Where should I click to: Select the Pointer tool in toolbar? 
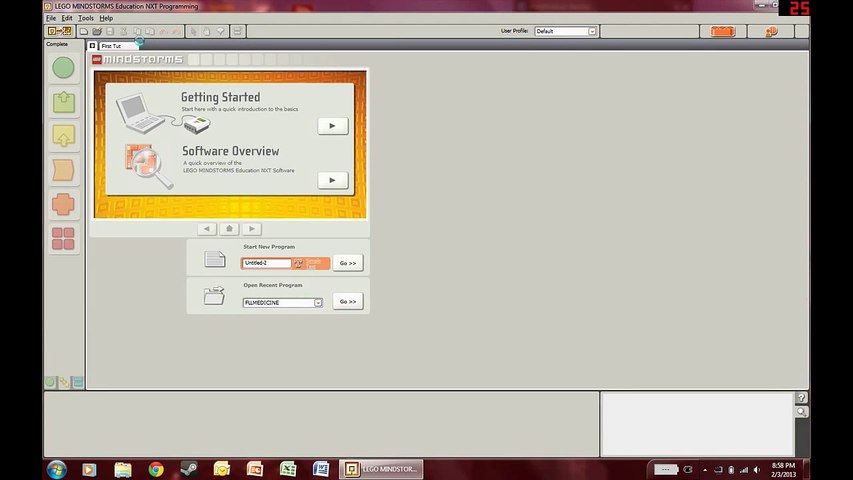pos(193,32)
